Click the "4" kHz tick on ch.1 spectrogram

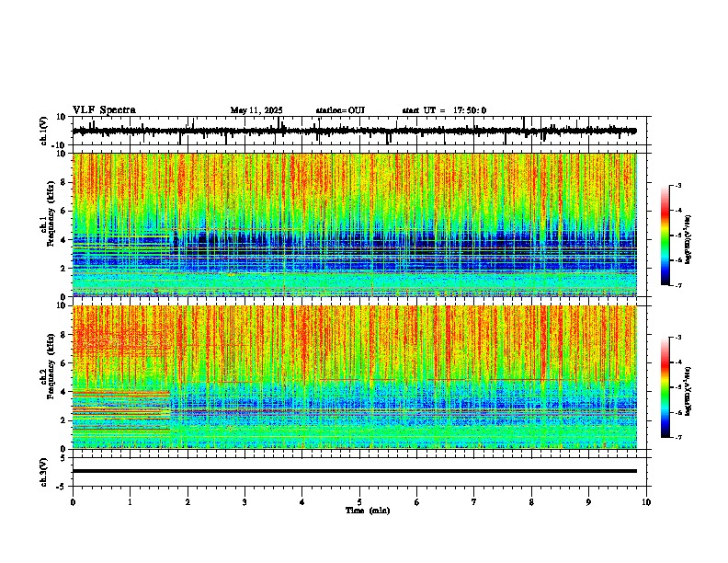click(x=63, y=240)
